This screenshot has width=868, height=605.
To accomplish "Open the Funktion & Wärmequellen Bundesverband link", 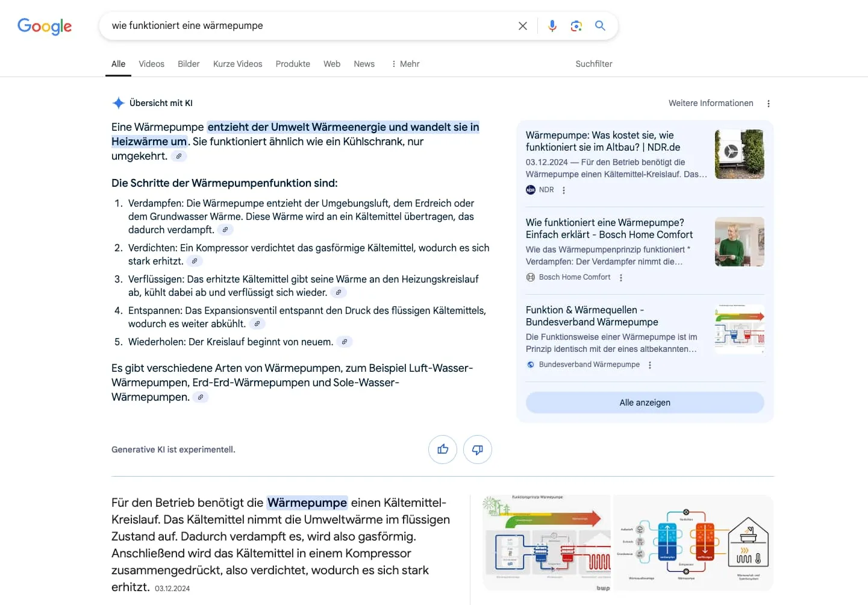I will point(592,316).
